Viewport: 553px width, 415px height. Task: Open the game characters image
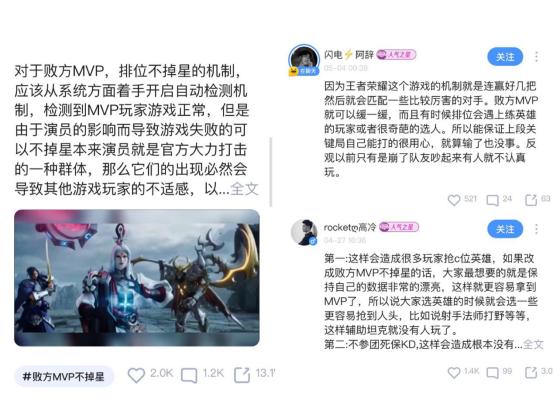tap(137, 278)
